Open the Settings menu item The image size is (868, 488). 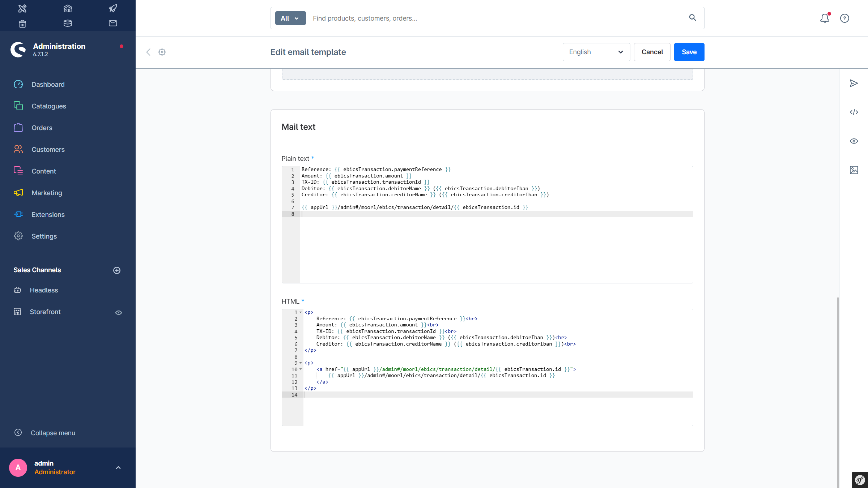coord(44,236)
